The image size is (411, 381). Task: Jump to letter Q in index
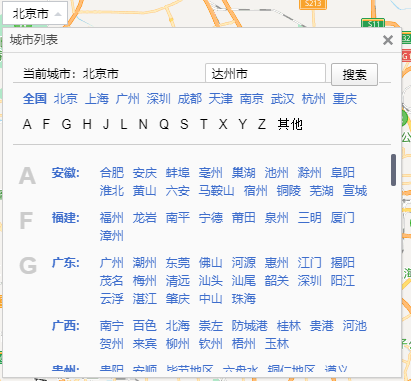tap(164, 124)
